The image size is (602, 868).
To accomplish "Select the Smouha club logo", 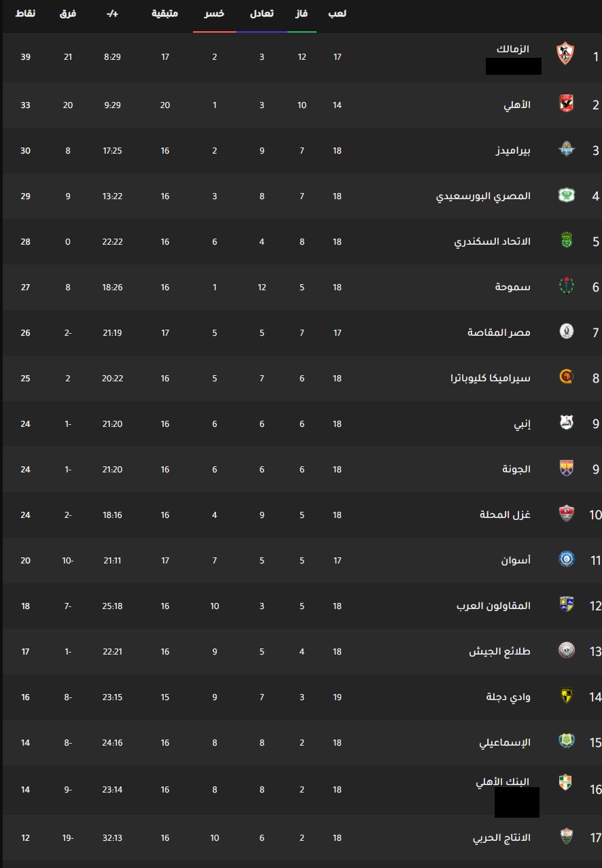I will (x=565, y=287).
